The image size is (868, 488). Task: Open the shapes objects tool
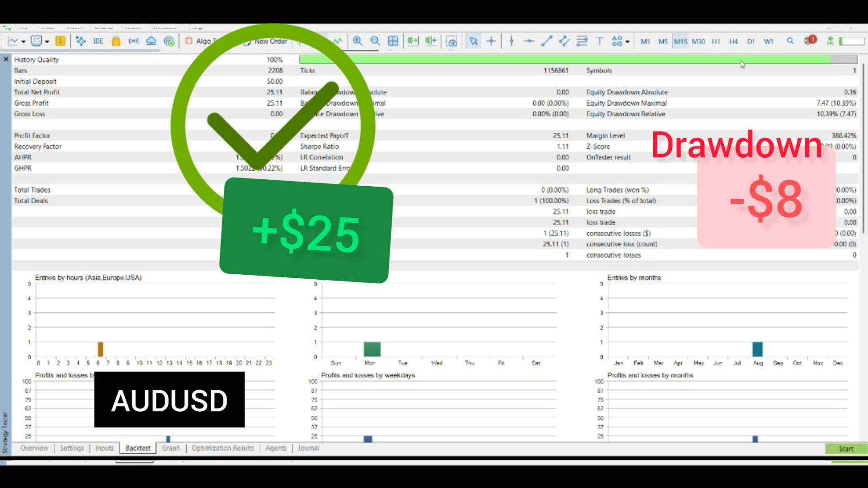click(x=617, y=41)
